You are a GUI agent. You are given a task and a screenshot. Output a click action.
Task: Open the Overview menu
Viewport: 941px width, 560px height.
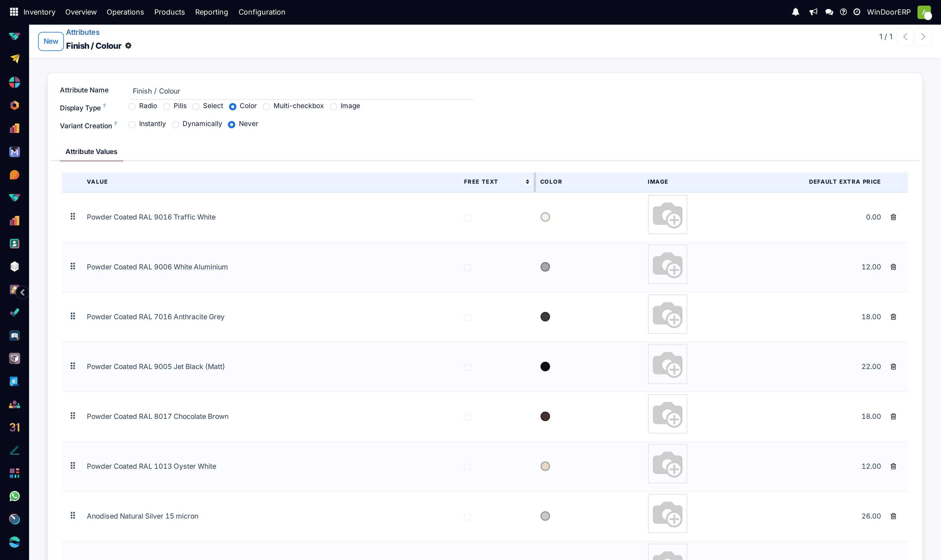(81, 12)
